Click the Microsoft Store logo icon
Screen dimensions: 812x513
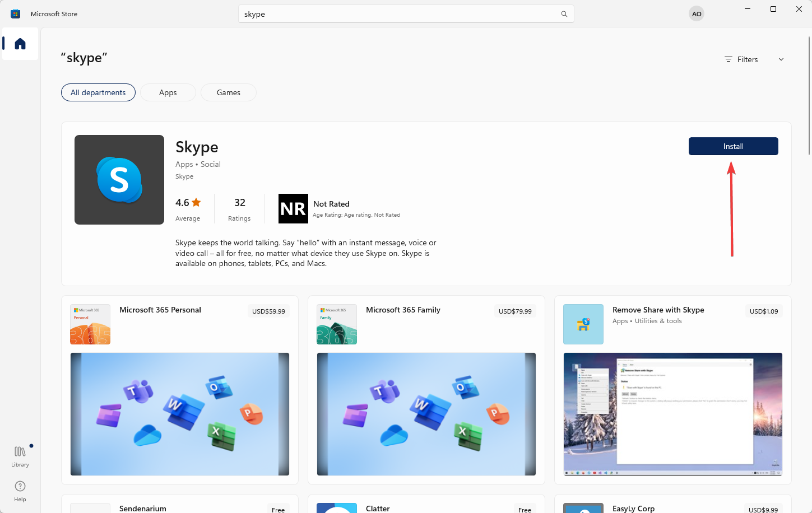16,14
